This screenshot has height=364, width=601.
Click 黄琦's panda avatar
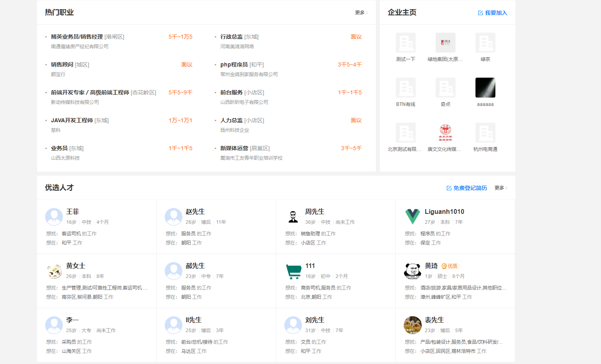click(412, 271)
